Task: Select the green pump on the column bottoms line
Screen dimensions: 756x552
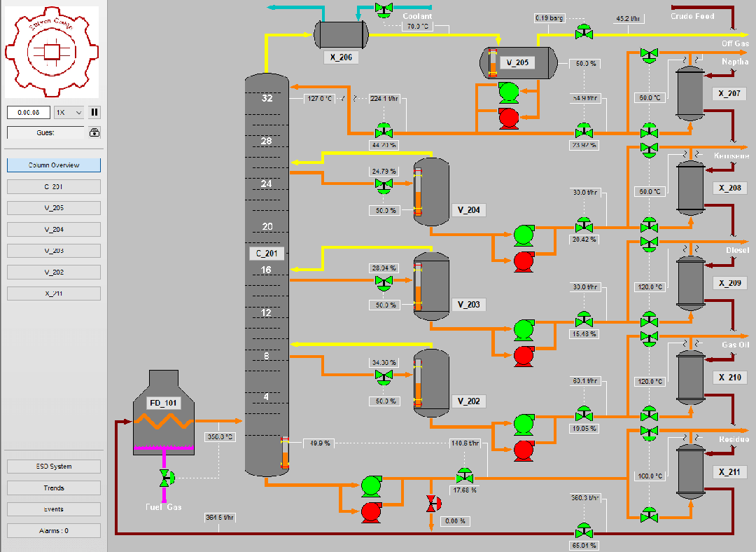Action: (372, 484)
